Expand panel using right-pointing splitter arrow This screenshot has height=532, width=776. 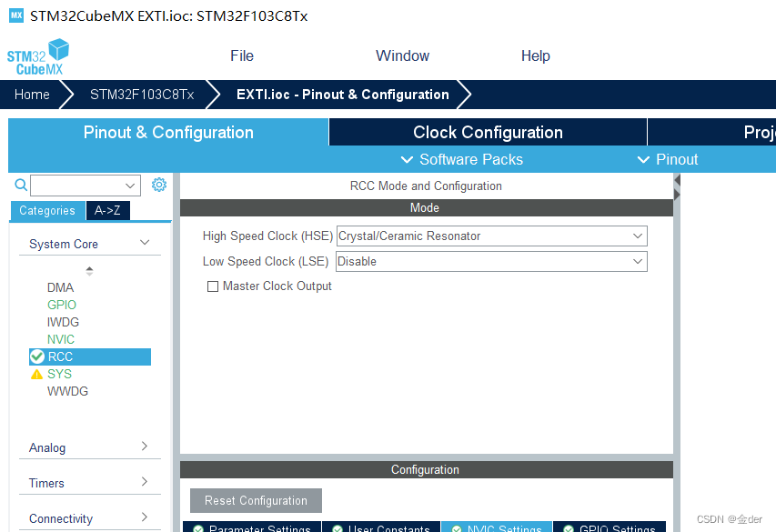(678, 195)
